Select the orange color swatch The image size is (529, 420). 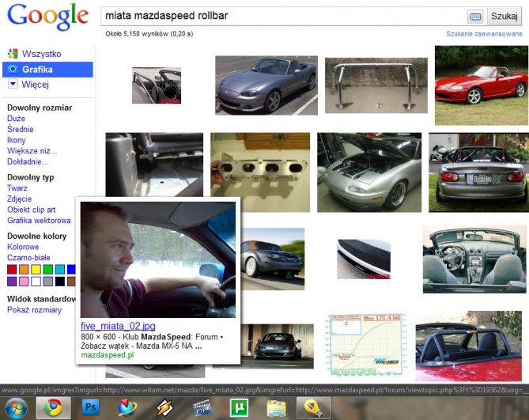click(x=24, y=269)
